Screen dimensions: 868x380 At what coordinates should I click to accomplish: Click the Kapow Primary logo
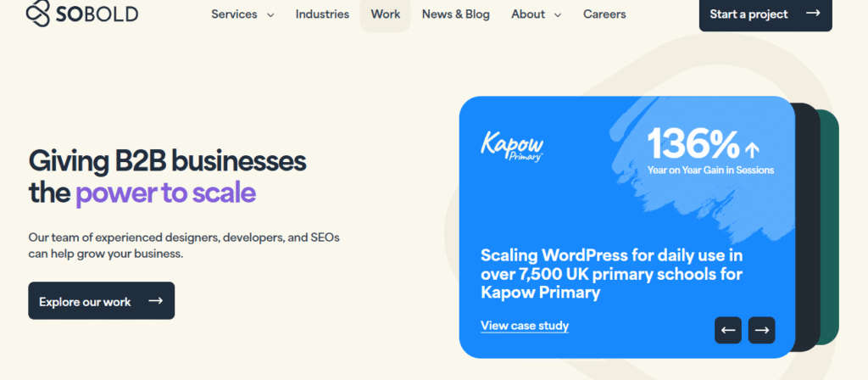click(x=512, y=145)
